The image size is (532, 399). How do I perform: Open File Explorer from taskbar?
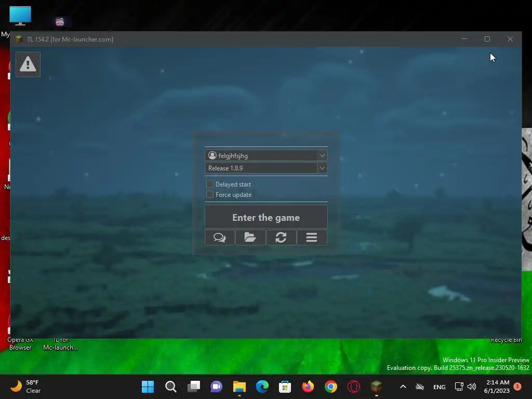(x=239, y=387)
